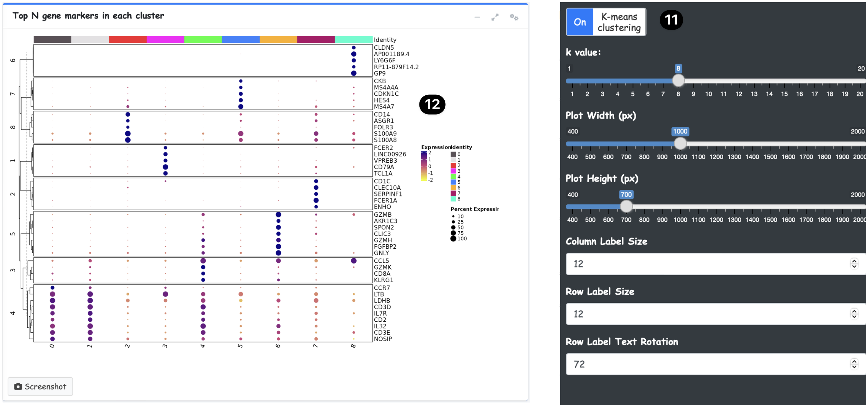Screen dimensions: 868x405
Task: Click the camera Screenshot button
Action: tap(40, 386)
